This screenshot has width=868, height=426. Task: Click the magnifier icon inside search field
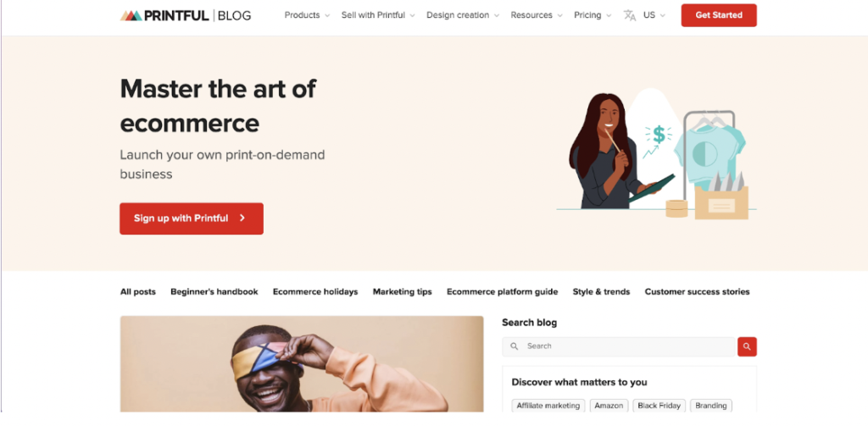515,346
